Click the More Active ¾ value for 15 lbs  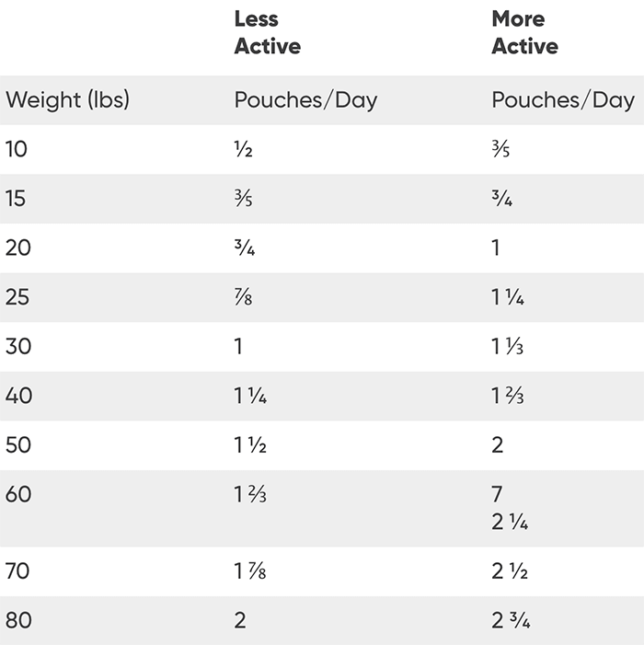click(x=501, y=199)
